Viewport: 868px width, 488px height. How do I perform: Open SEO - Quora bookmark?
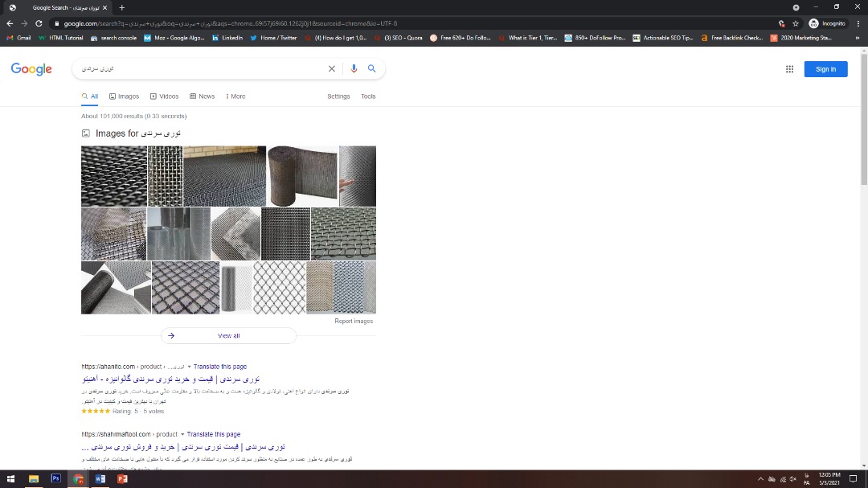point(398,38)
